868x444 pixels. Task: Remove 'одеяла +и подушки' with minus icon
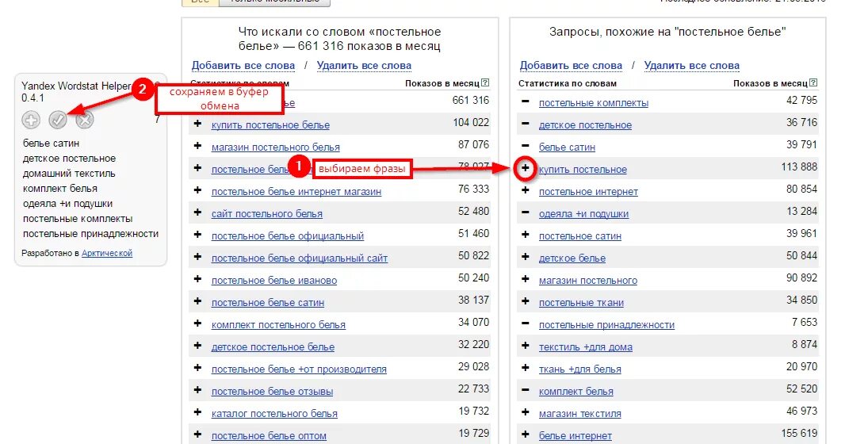526,212
